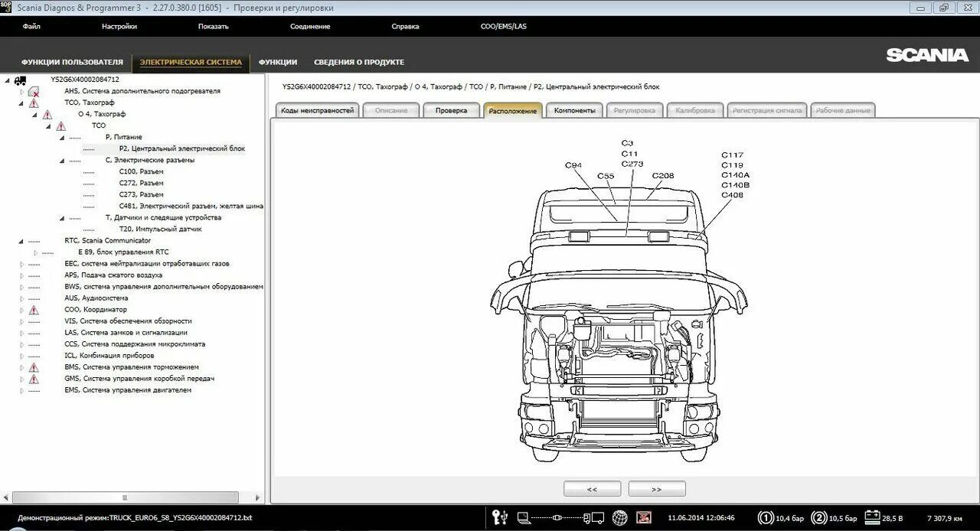The image size is (980, 531).
Task: Open the Справка menu
Action: tap(405, 26)
